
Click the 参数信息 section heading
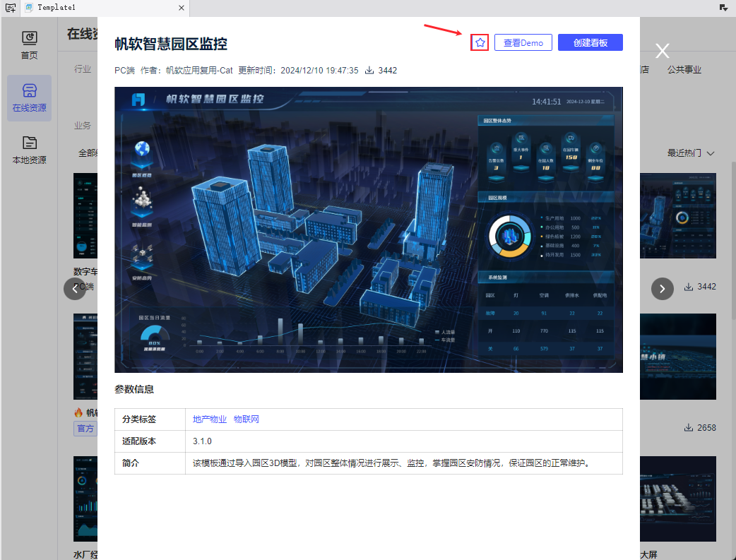(x=134, y=389)
